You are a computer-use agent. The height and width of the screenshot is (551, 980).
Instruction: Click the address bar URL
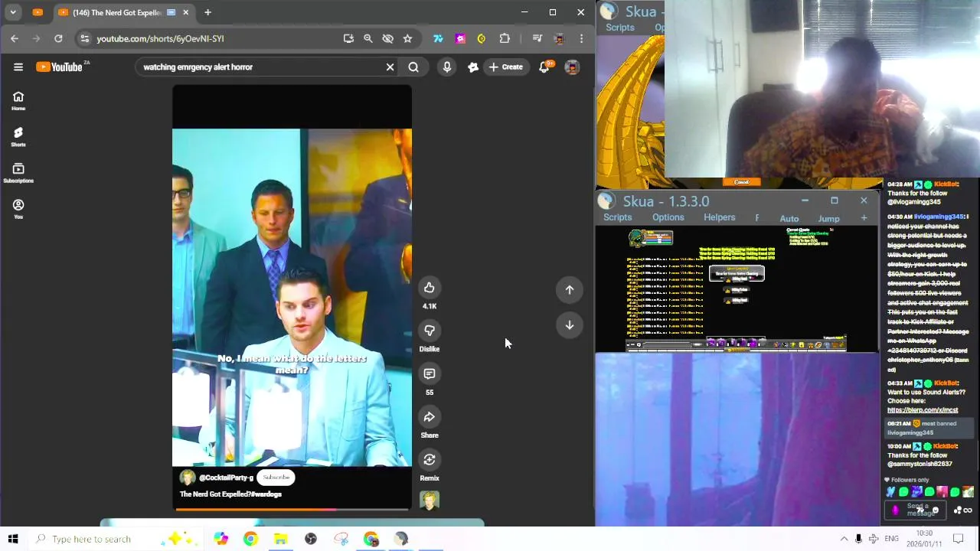coord(160,38)
